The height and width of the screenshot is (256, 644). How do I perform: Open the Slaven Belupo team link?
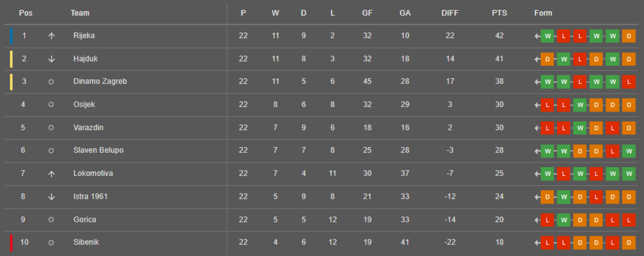pyautogui.click(x=98, y=151)
